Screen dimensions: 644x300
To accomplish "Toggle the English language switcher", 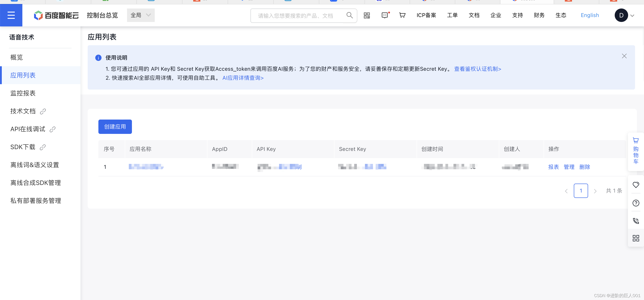I will click(590, 15).
